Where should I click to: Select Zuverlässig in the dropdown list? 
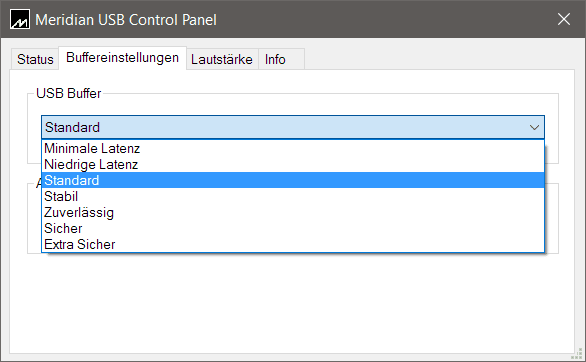point(293,213)
